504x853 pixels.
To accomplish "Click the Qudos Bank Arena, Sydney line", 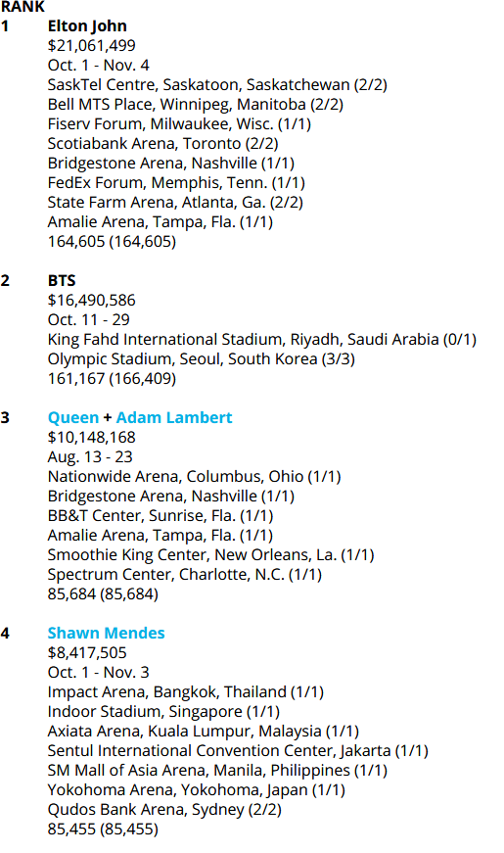I will coord(164,810).
